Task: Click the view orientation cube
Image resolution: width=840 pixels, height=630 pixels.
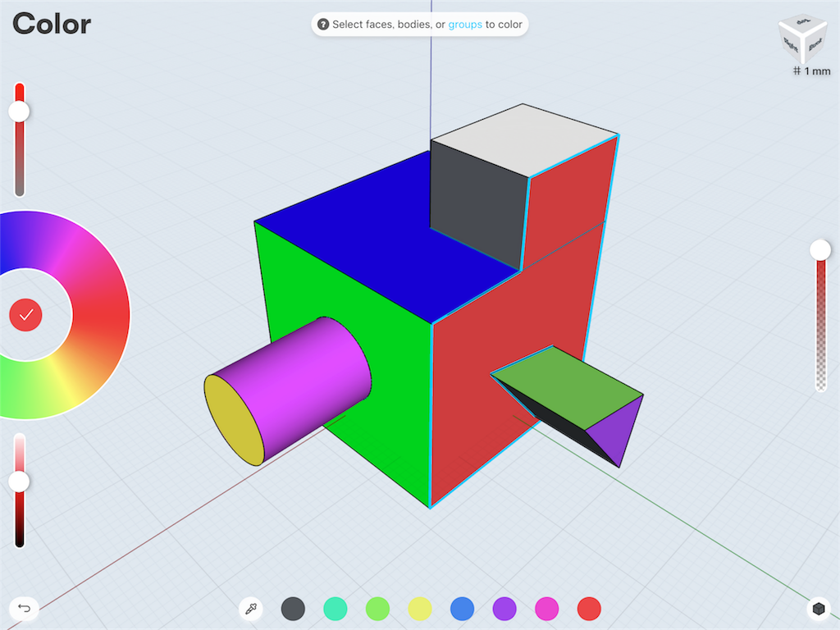Action: point(802,40)
